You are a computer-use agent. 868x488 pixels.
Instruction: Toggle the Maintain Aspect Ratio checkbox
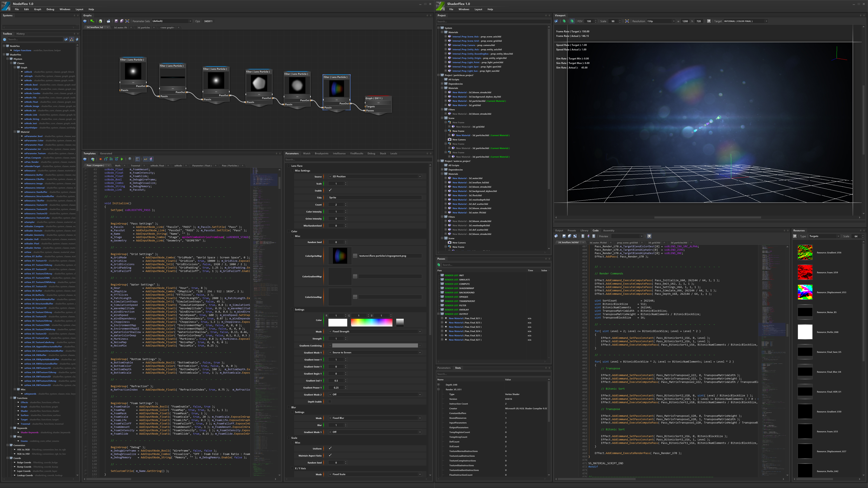point(330,455)
